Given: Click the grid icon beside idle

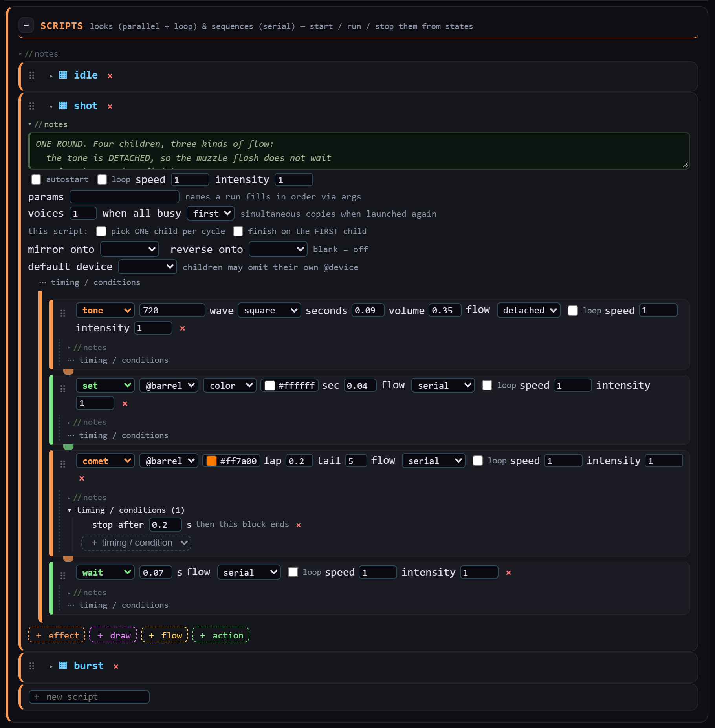Looking at the screenshot, I should pyautogui.click(x=63, y=75).
